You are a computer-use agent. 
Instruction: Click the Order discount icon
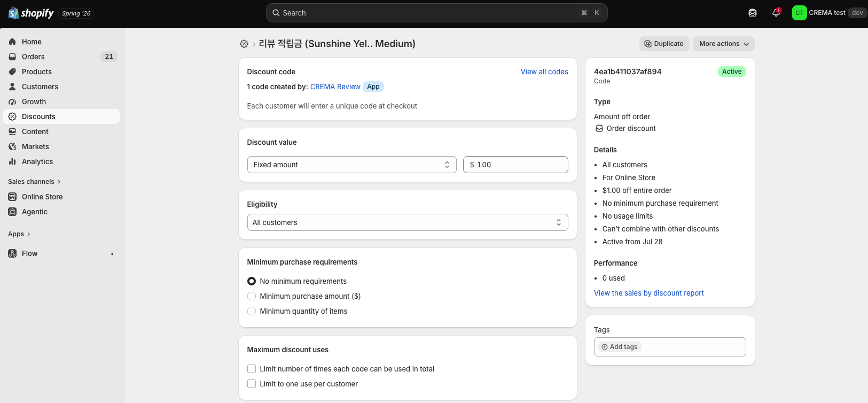pos(599,128)
